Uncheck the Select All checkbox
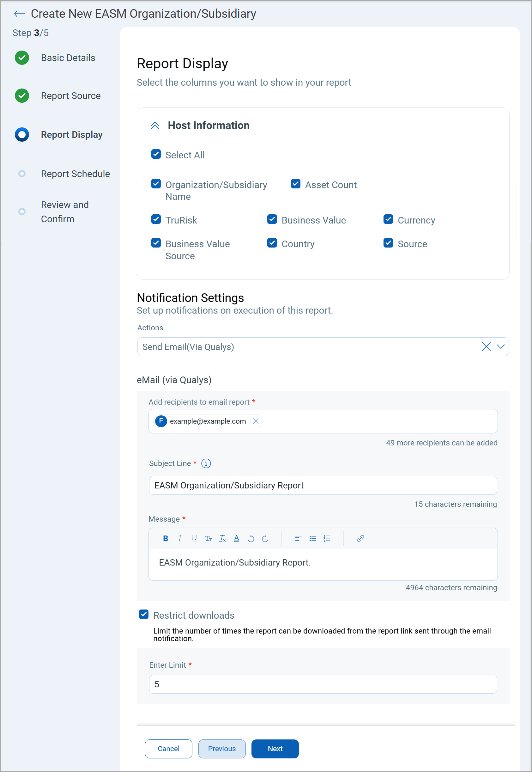The image size is (532, 772). [x=156, y=154]
